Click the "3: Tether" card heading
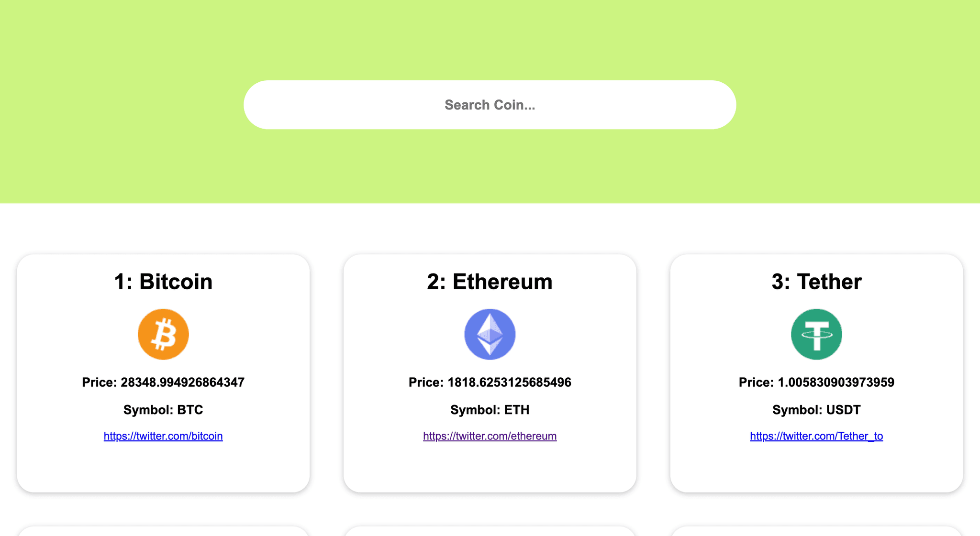The height and width of the screenshot is (536, 980). tap(816, 282)
